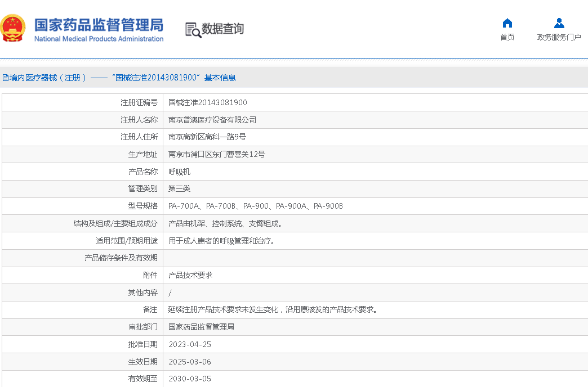
Task: Open the 首页 text link
Action: point(507,37)
